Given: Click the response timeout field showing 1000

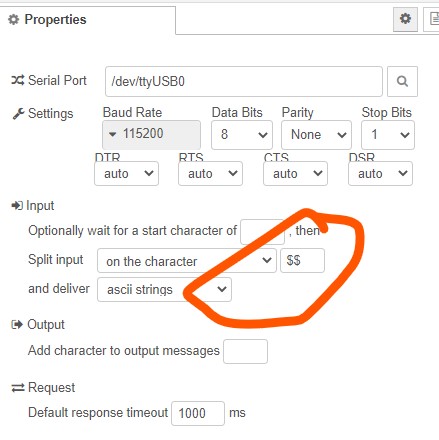Looking at the screenshot, I should (198, 413).
